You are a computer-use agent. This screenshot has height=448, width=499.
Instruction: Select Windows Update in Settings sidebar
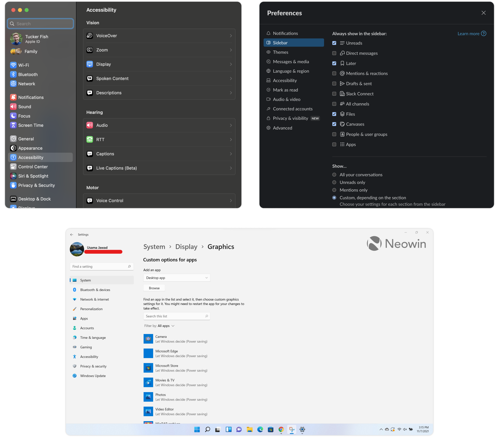click(102, 376)
